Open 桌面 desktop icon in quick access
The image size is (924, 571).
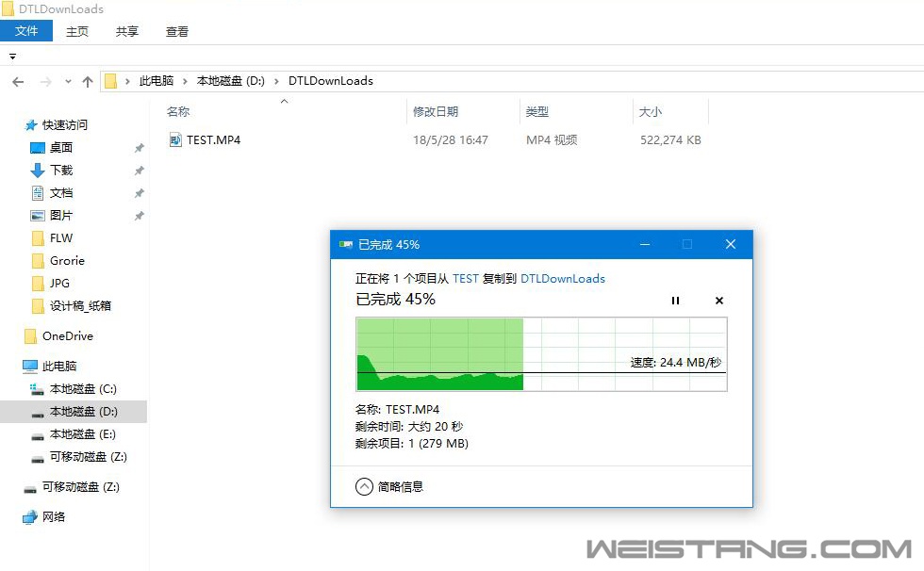coord(38,148)
